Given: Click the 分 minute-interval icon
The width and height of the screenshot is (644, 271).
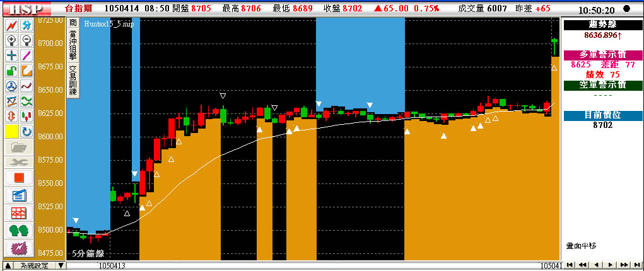Looking at the screenshot, I should 26,25.
